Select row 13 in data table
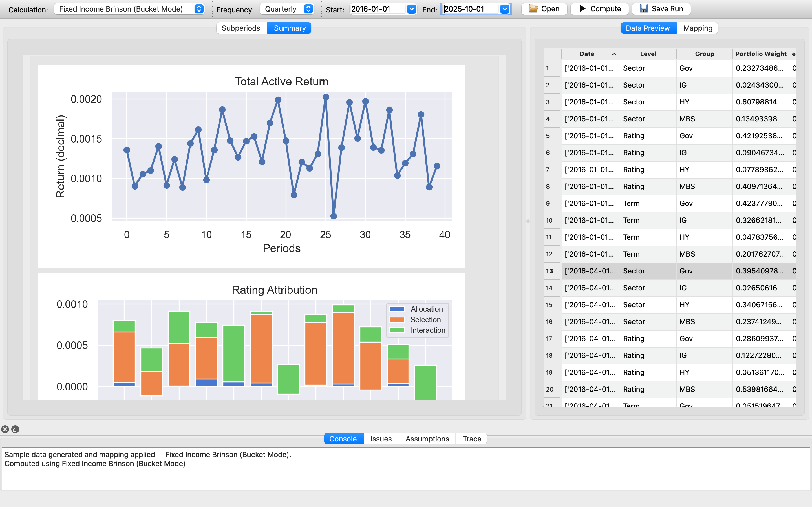This screenshot has height=507, width=812. point(549,271)
